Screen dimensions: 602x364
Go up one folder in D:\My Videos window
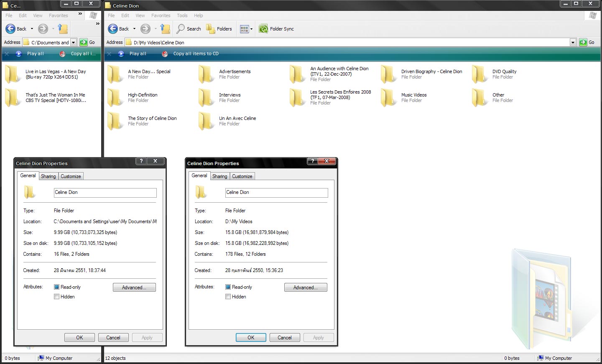165,29
